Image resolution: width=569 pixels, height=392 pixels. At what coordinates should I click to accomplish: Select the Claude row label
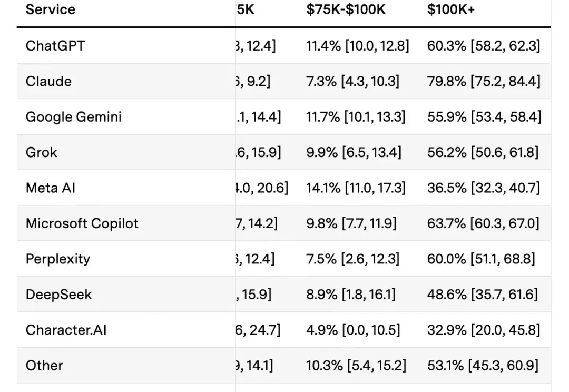[x=48, y=81]
